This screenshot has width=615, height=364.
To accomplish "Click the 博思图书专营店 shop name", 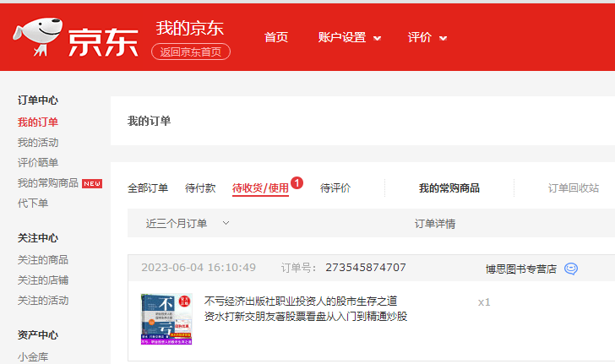I will [521, 269].
